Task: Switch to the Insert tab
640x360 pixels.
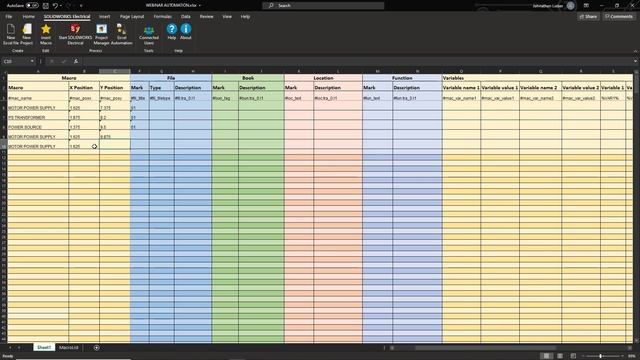Action: coord(104,17)
